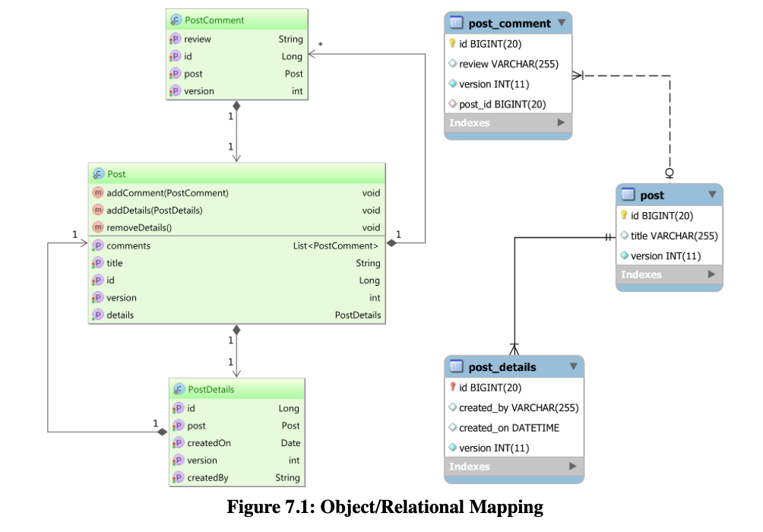Viewport: 763px width, 532px height.
Task: Click the Figure 7.1 Object/Relational Mapping caption
Action: point(385,507)
